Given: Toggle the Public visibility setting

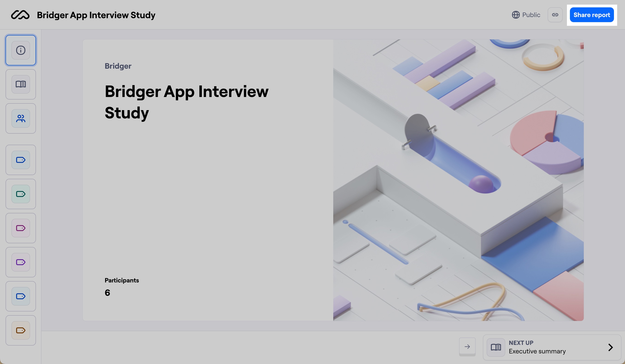Looking at the screenshot, I should tap(526, 15).
